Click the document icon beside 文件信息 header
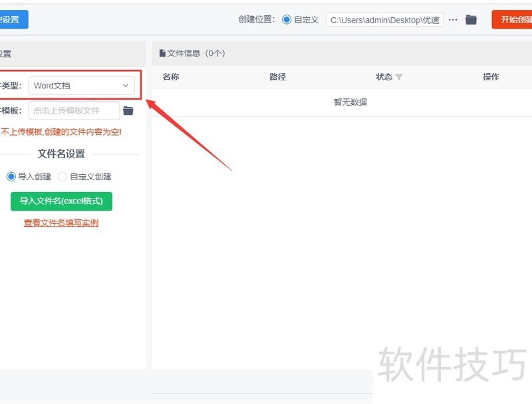The width and height of the screenshot is (532, 404). click(161, 53)
